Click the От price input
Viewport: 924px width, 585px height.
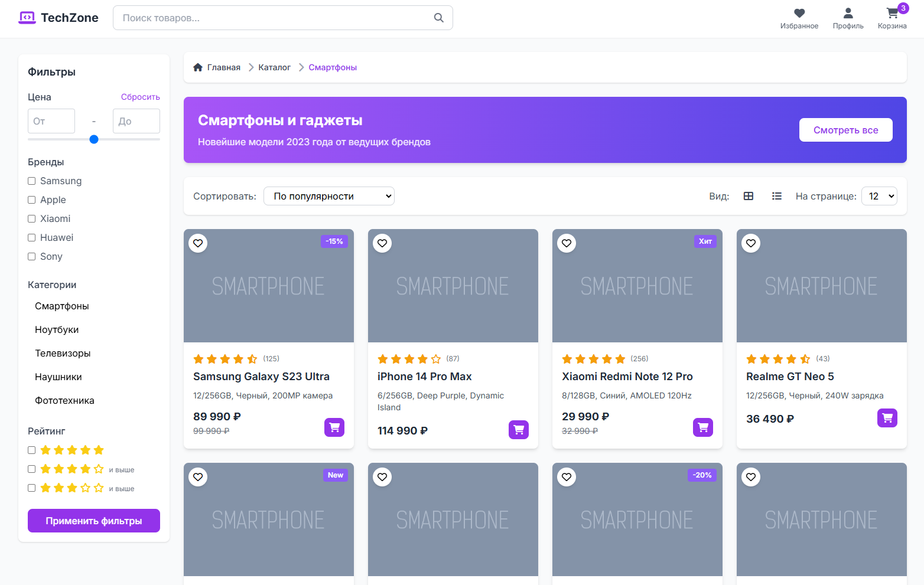tap(51, 121)
